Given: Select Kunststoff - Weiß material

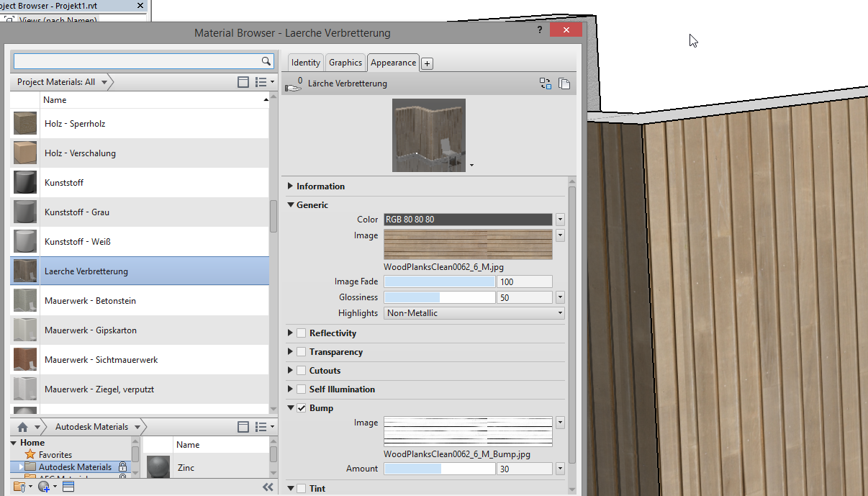Looking at the screenshot, I should point(140,242).
